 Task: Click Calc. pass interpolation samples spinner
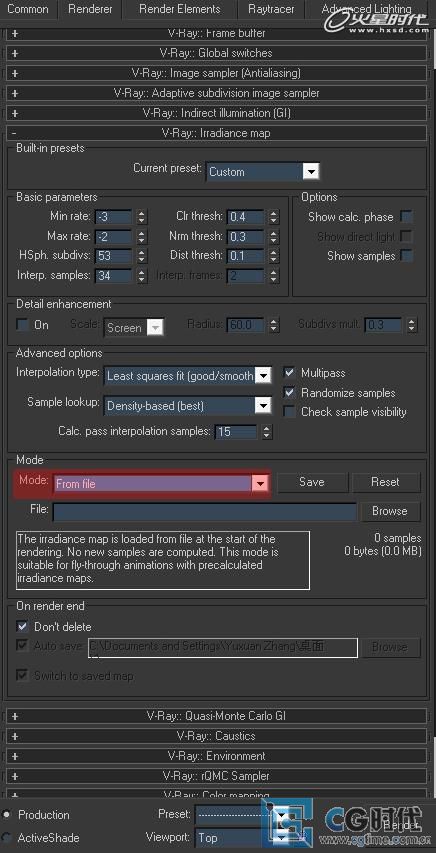coord(266,432)
